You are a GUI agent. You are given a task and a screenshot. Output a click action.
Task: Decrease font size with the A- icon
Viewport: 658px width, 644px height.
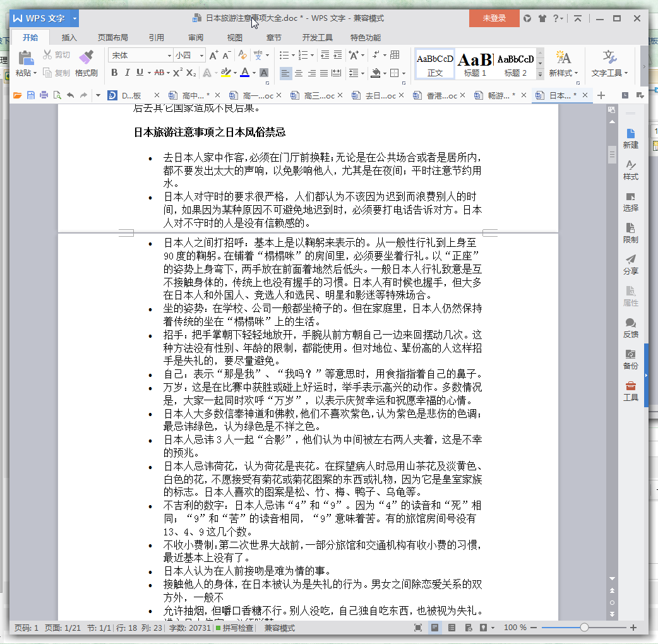[x=227, y=56]
